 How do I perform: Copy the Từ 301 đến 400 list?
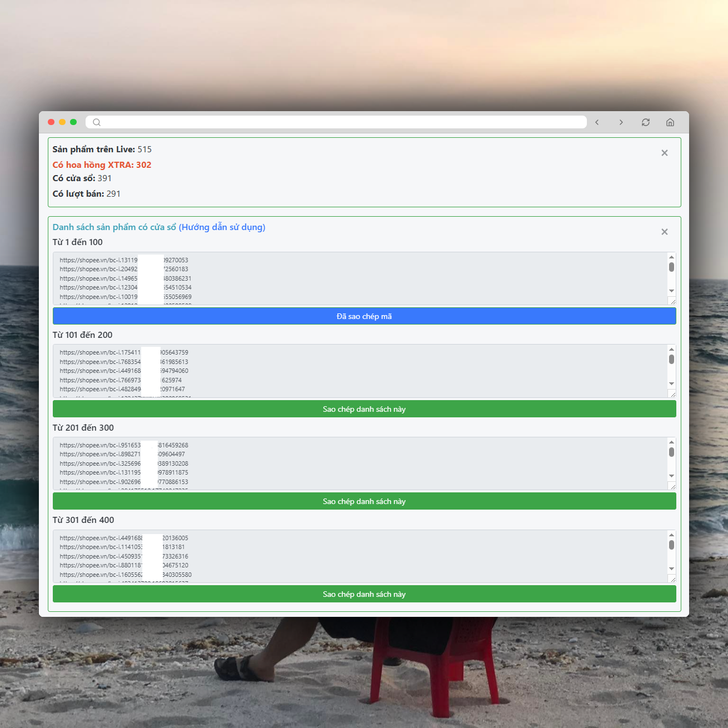(364, 594)
